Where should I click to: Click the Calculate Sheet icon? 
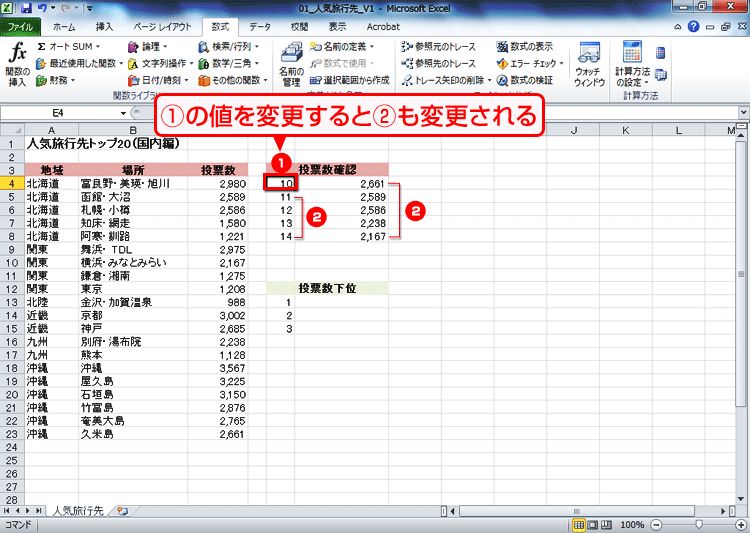coord(661,75)
